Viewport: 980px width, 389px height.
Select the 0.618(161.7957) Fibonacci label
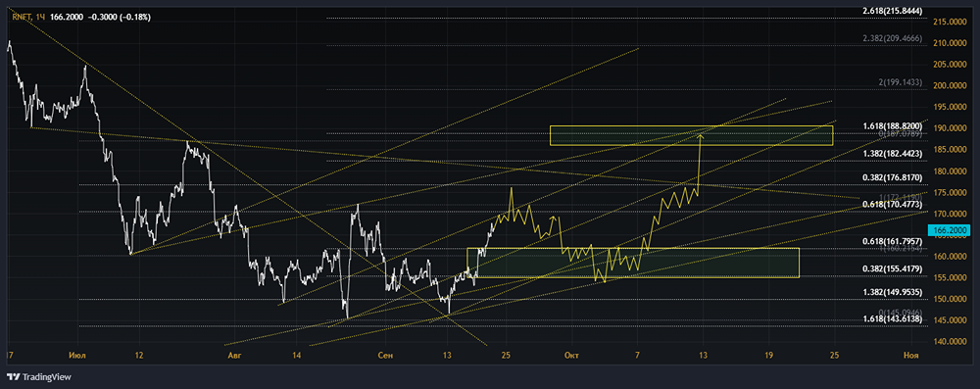892,241
